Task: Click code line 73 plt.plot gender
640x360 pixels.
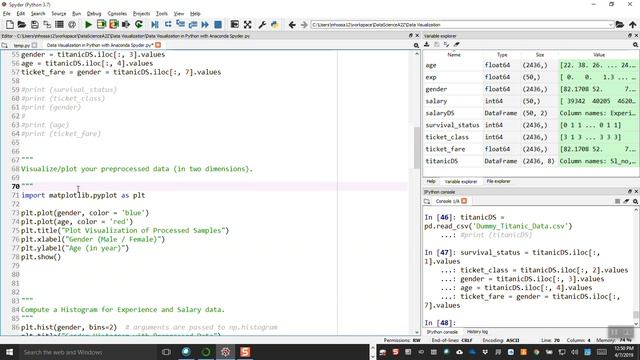Action: (x=85, y=213)
